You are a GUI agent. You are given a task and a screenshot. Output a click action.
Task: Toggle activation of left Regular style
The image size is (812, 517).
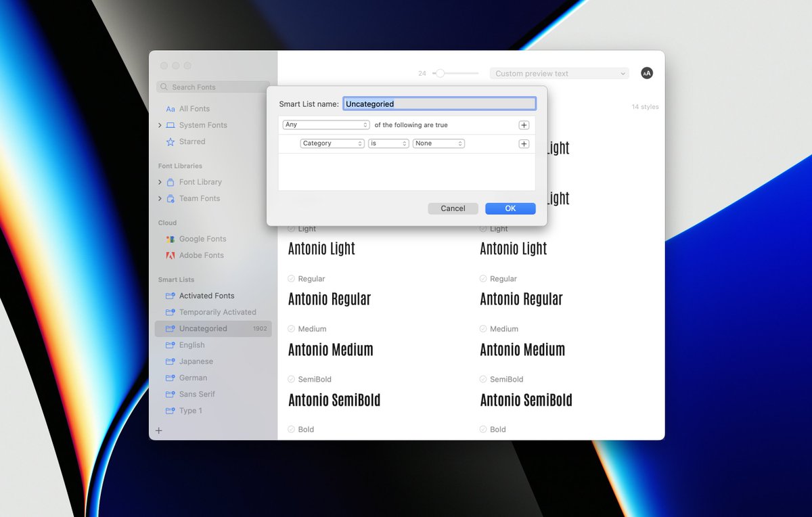pos(292,279)
